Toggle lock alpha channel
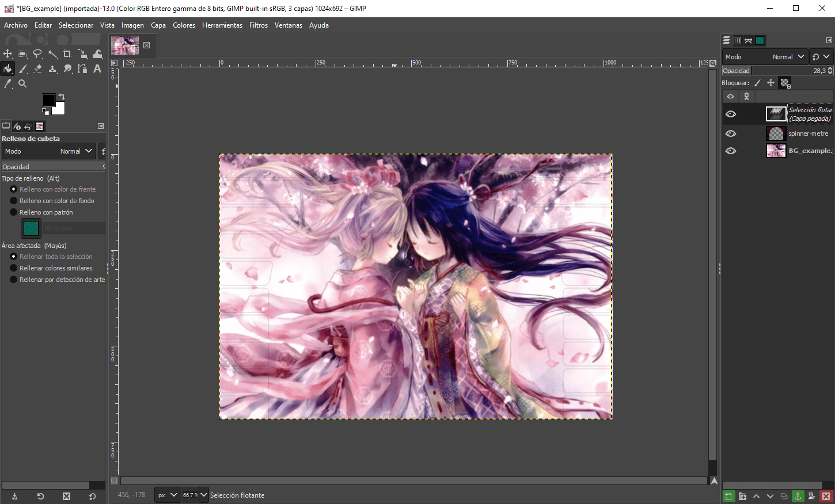 pos(785,83)
